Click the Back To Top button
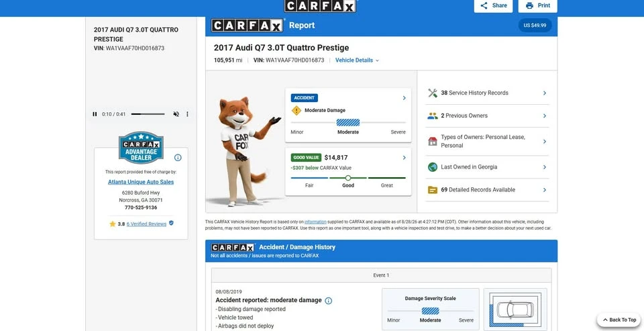The width and height of the screenshot is (644, 331). (619, 320)
